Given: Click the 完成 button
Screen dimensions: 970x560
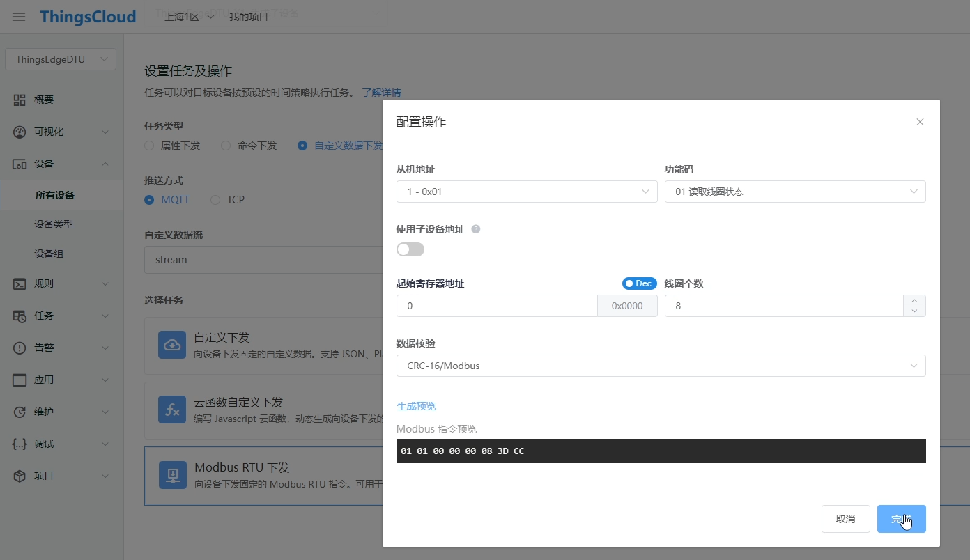Looking at the screenshot, I should pyautogui.click(x=902, y=519).
